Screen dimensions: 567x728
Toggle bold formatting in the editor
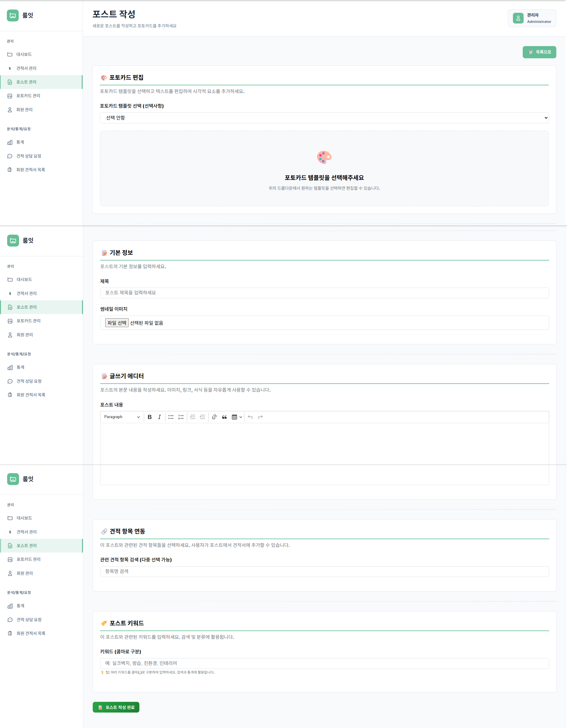149,417
